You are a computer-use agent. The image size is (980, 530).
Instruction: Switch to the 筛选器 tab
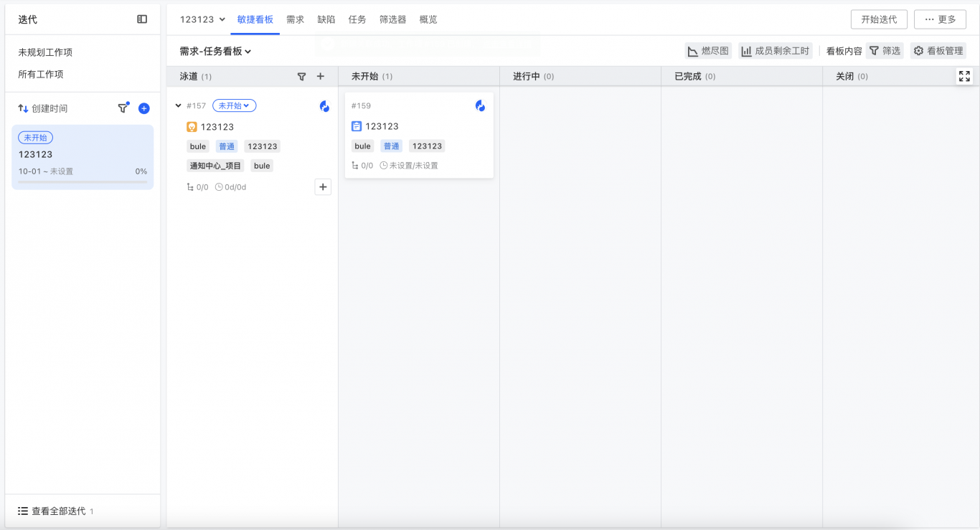(x=393, y=19)
